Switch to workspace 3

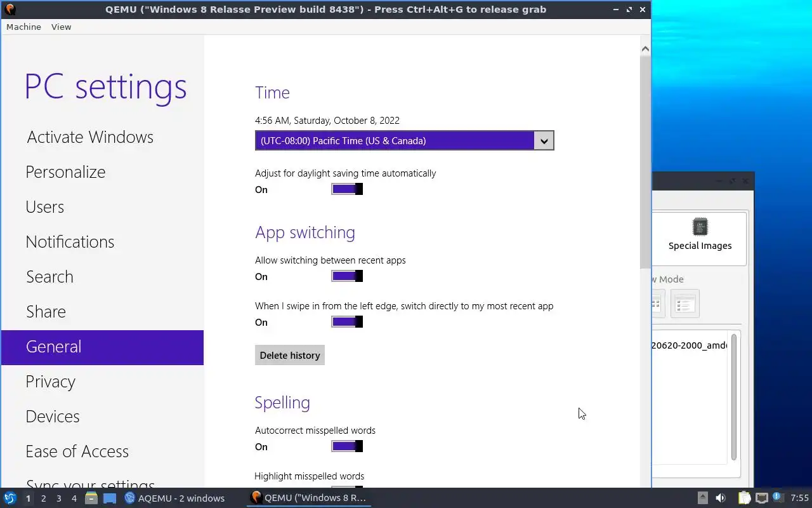(58, 498)
